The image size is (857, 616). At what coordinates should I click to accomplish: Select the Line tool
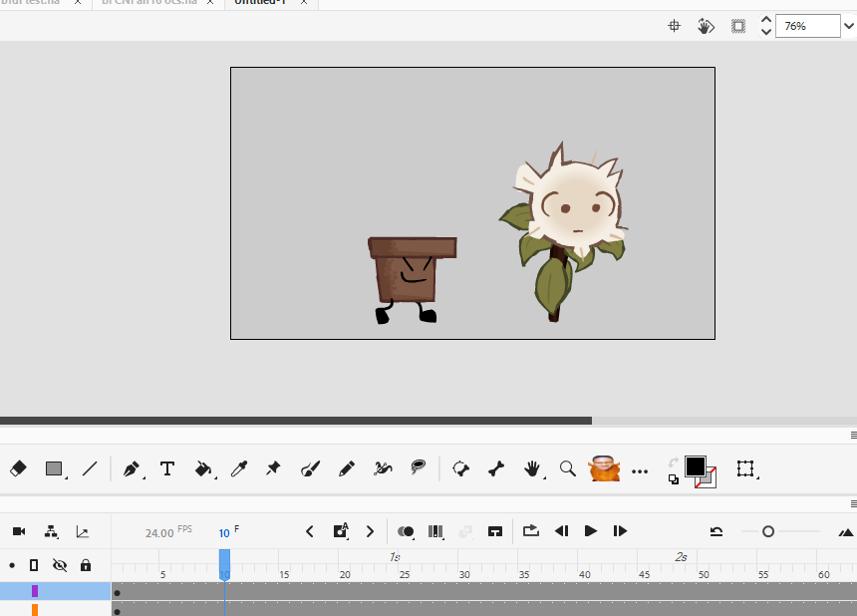pyautogui.click(x=90, y=468)
